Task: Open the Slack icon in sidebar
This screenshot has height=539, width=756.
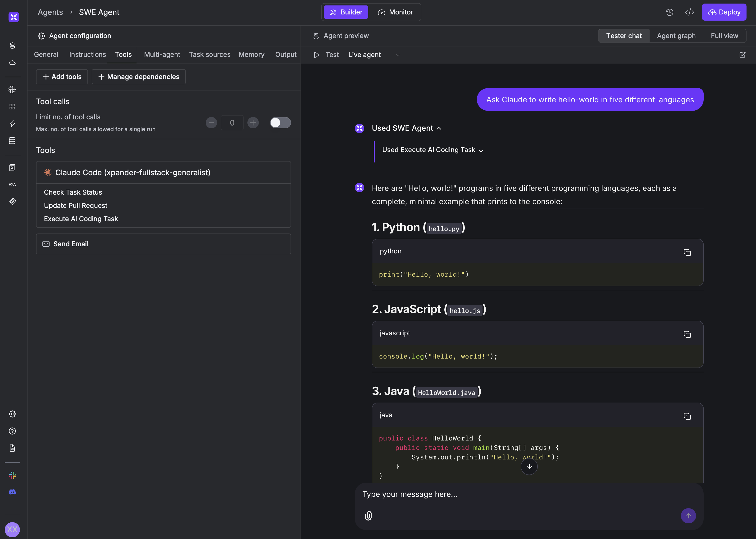Action: coord(12,475)
